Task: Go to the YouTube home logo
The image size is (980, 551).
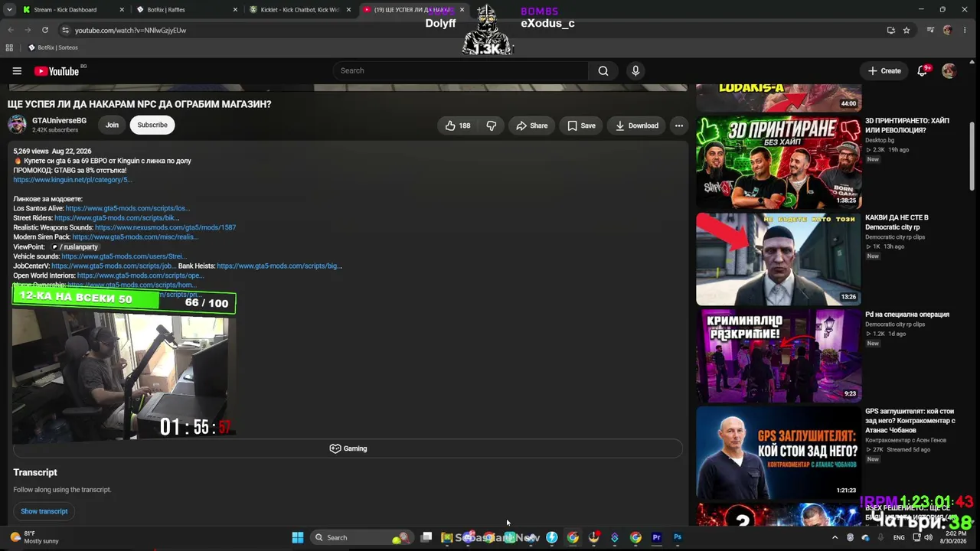Action: click(x=57, y=71)
